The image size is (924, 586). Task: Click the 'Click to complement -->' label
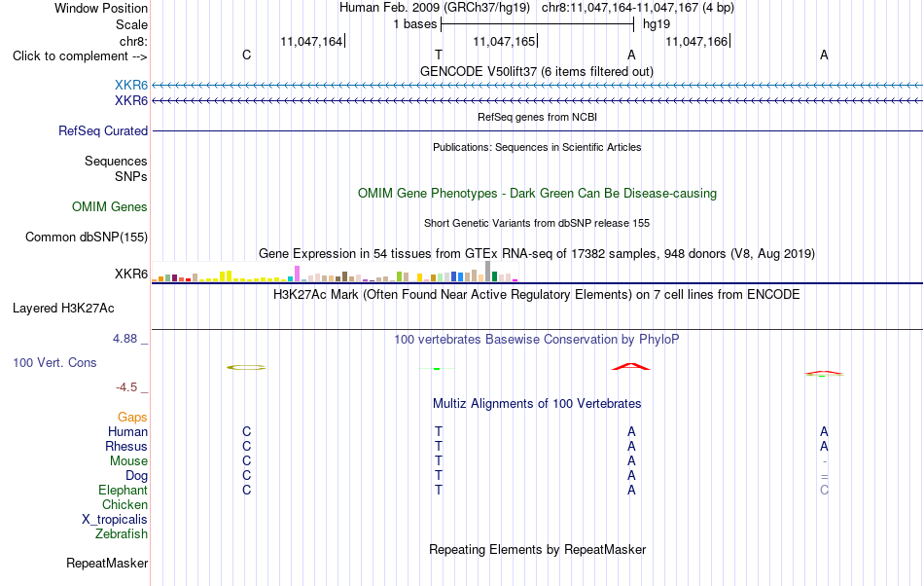coord(80,56)
